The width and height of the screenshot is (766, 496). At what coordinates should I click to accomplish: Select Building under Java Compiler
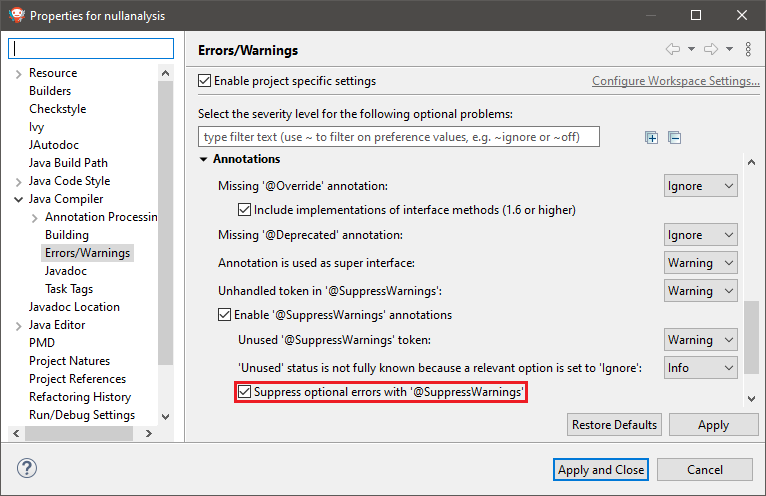coord(67,235)
